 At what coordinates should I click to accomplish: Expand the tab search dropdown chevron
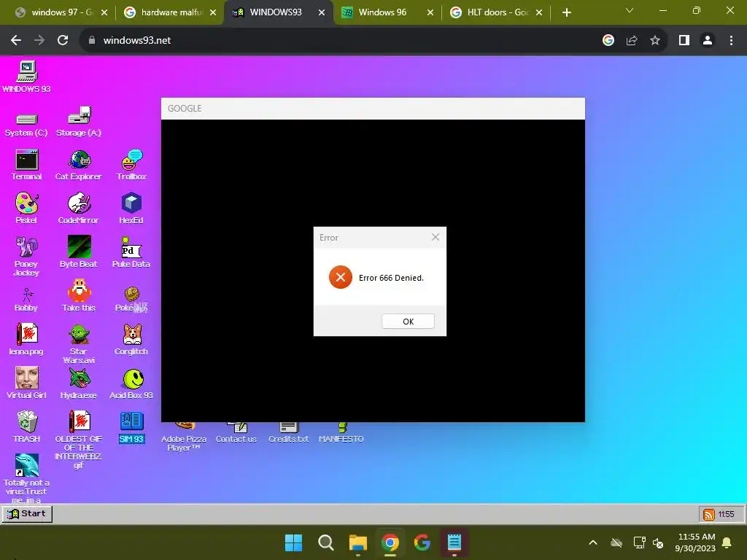630,10
